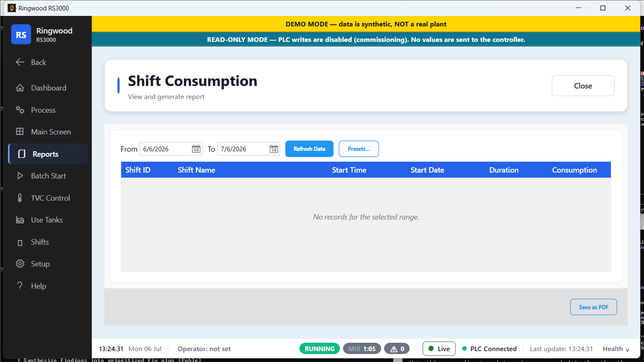The width and height of the screenshot is (644, 362).
Task: Click the Dashboard home icon
Action: coord(20,88)
